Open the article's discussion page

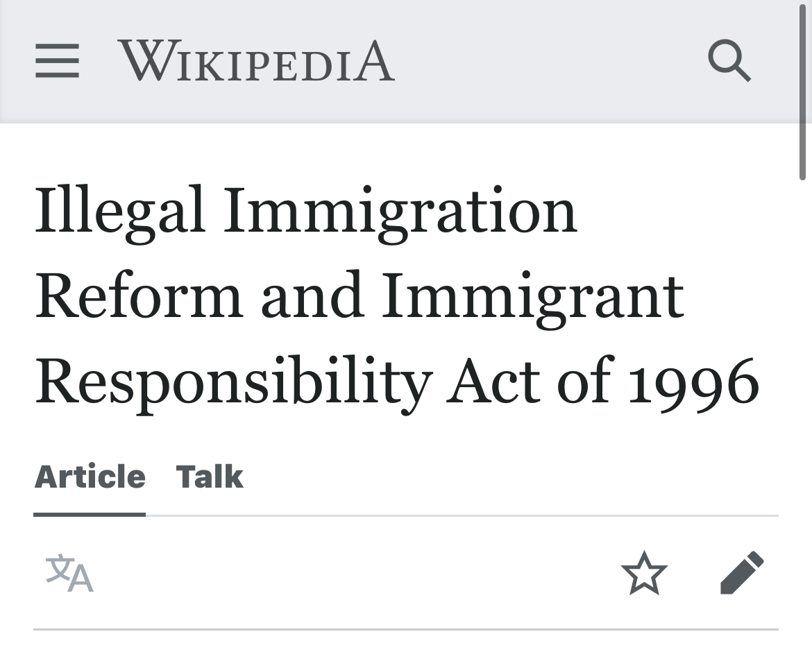coord(210,477)
